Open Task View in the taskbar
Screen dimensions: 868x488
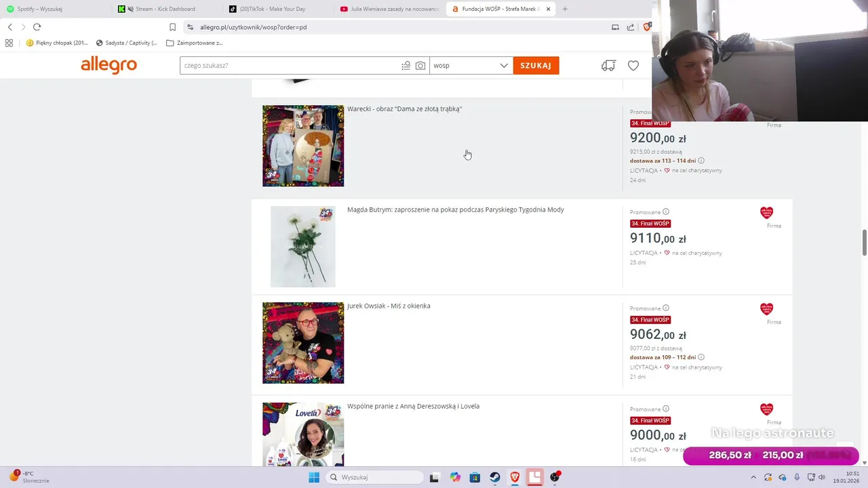[434, 477]
